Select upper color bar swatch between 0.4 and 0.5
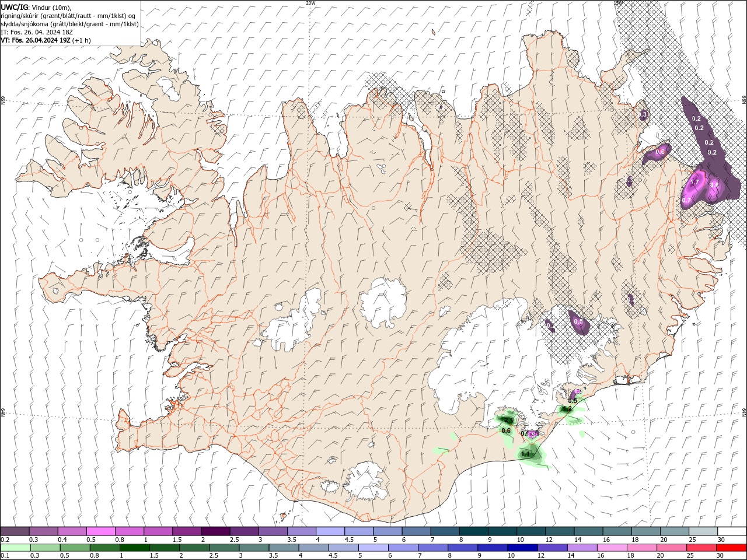747x560 pixels. tap(72, 531)
